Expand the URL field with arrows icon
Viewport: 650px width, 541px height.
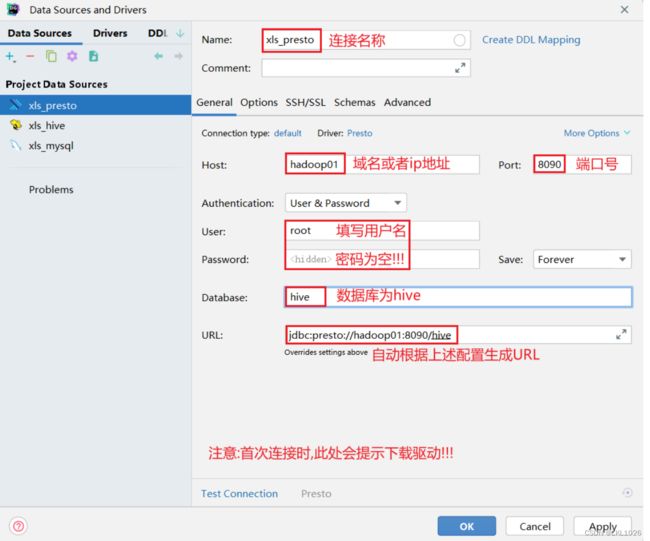(x=621, y=335)
